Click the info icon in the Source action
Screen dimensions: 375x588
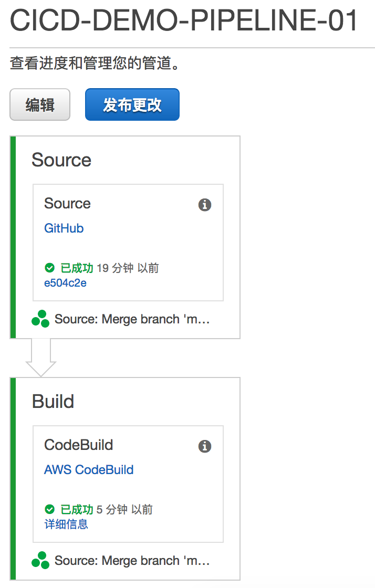(x=205, y=205)
